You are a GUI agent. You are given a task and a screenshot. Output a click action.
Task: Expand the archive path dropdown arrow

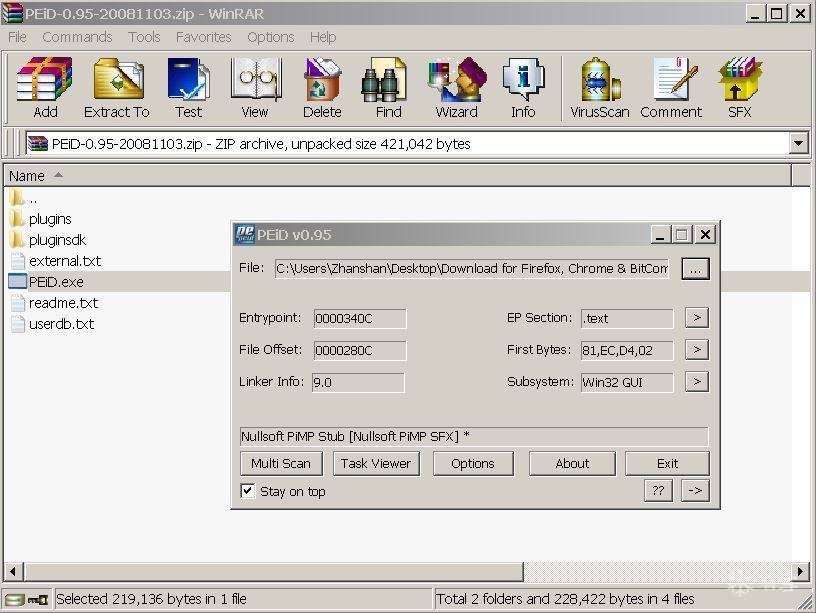tap(798, 143)
